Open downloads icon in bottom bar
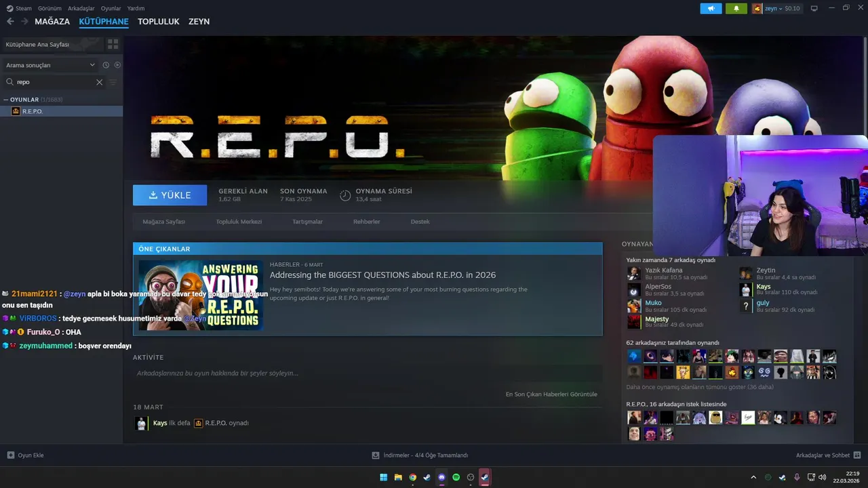The height and width of the screenshot is (488, 868). pyautogui.click(x=376, y=455)
